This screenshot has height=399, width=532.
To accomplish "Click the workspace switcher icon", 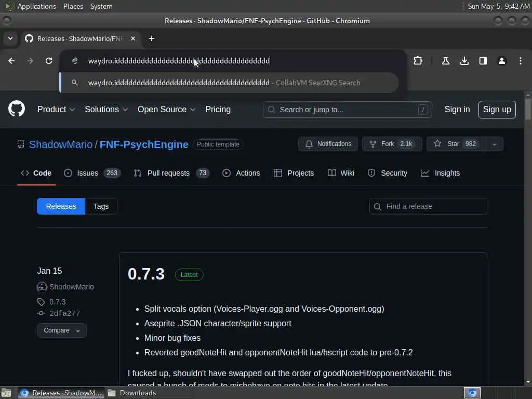I will click(x=472, y=393).
